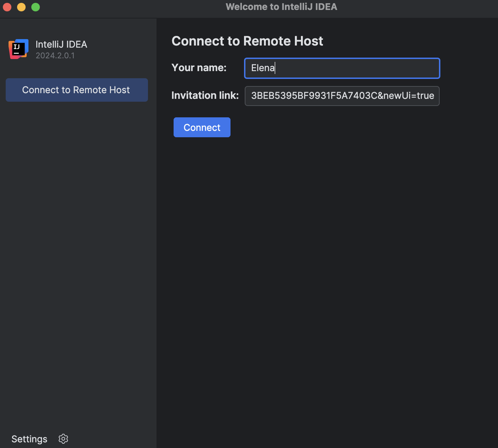Screen dimensions: 498x448
Task: Click the gear icon beside Settings text
Action: pos(63,439)
